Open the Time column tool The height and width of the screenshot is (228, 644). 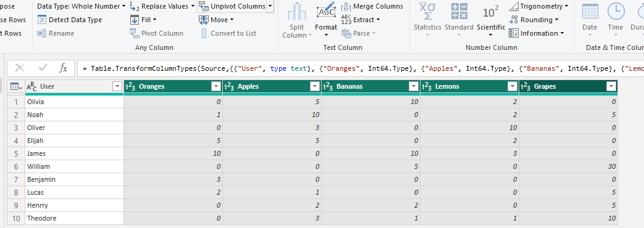[615, 20]
